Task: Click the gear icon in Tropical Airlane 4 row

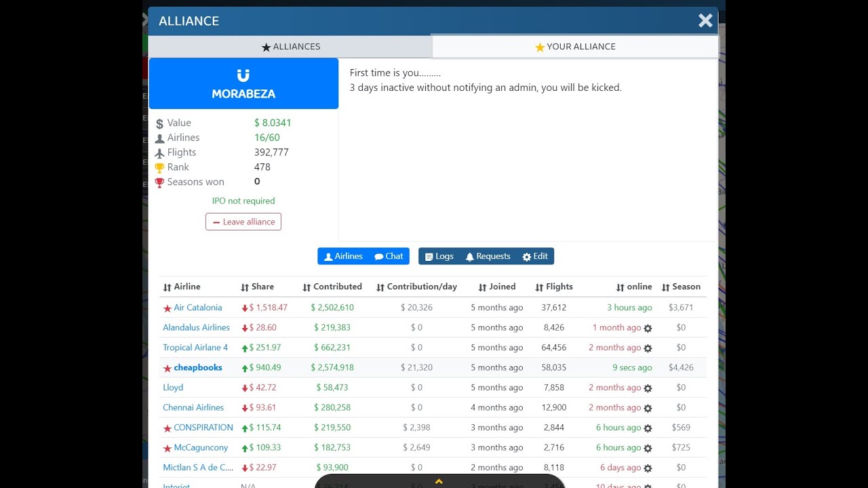Action: (x=648, y=348)
